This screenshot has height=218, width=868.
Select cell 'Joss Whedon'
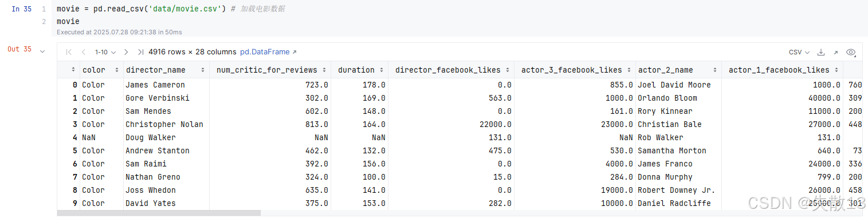tap(151, 190)
